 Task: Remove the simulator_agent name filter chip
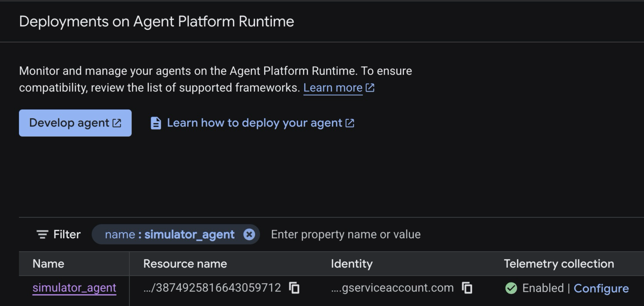249,234
